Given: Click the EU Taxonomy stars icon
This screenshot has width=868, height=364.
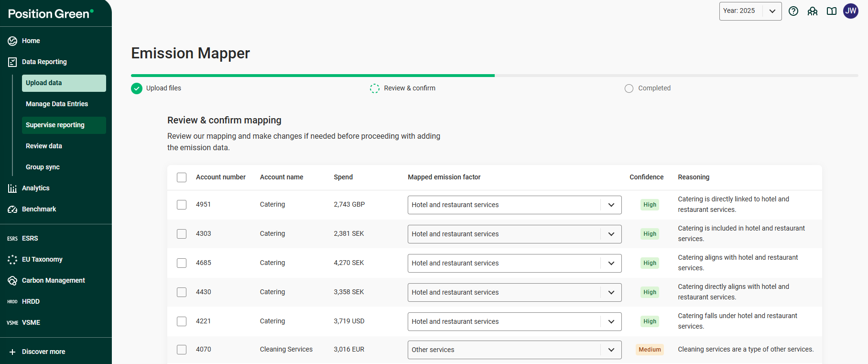Looking at the screenshot, I should (x=12, y=260).
